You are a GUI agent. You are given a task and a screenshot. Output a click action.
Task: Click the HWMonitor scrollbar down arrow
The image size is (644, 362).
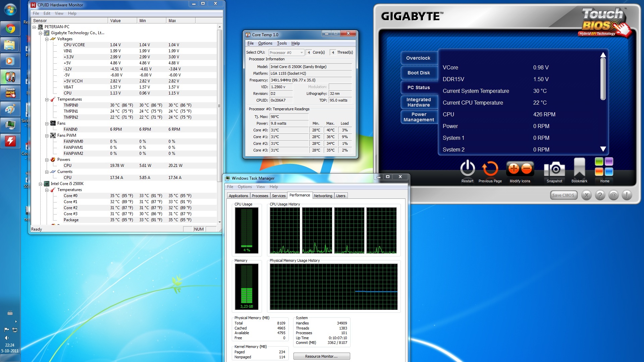pyautogui.click(x=220, y=222)
